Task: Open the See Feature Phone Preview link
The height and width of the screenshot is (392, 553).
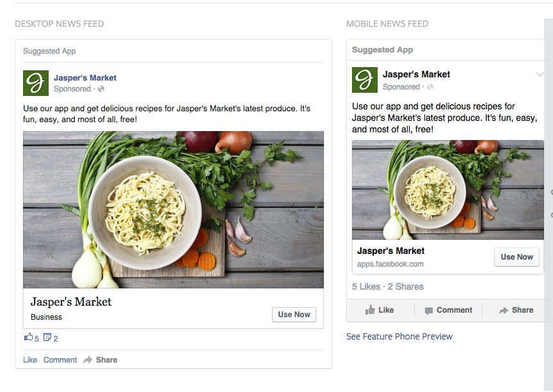Action: 399,336
